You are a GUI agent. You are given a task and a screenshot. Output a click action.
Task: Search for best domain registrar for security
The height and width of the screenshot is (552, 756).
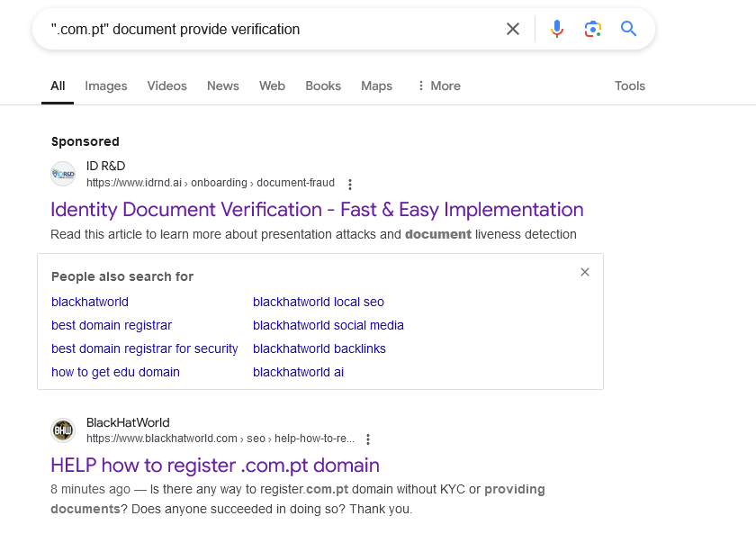click(x=145, y=348)
